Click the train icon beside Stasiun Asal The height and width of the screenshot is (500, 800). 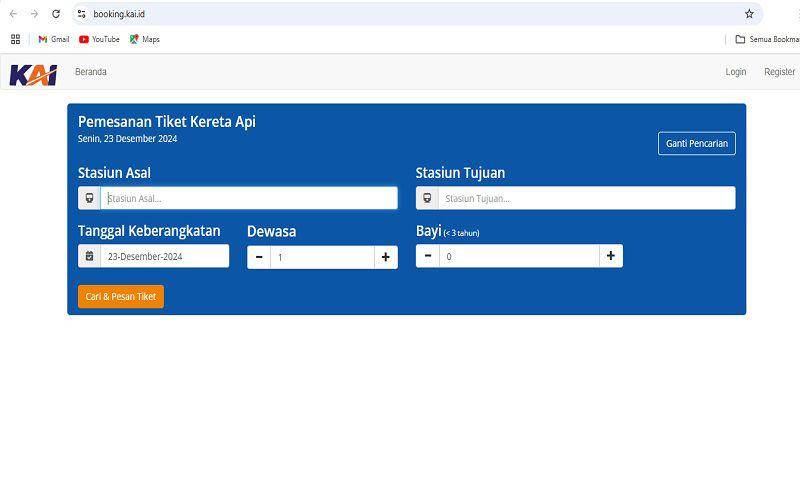pyautogui.click(x=89, y=198)
